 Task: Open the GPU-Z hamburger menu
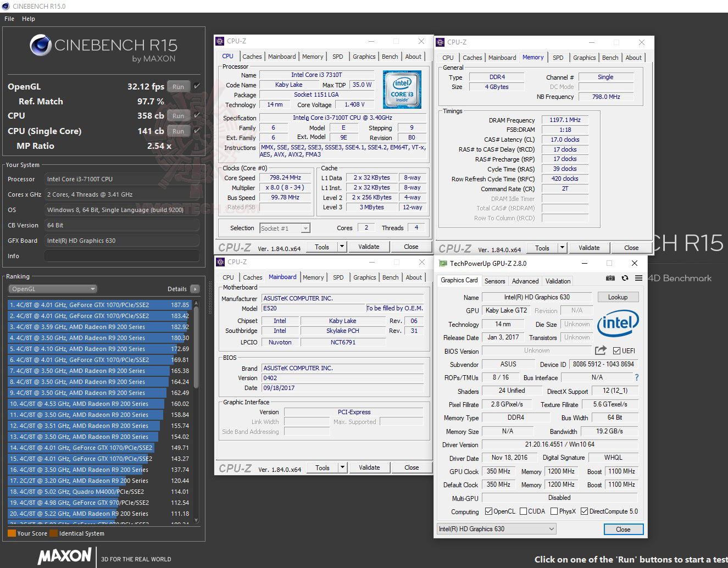click(x=638, y=278)
